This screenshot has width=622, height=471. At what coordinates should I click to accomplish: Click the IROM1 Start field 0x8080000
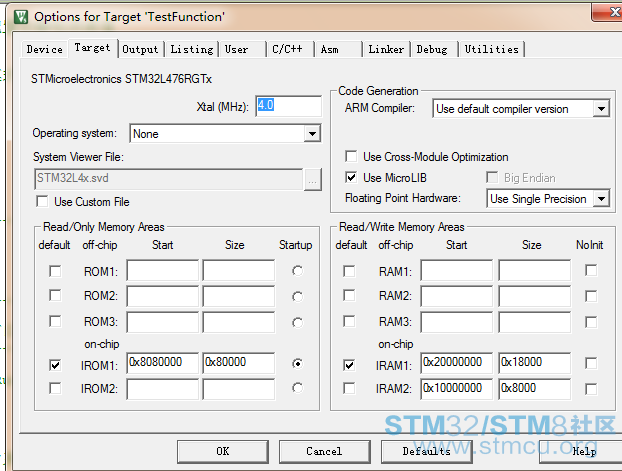[x=163, y=363]
